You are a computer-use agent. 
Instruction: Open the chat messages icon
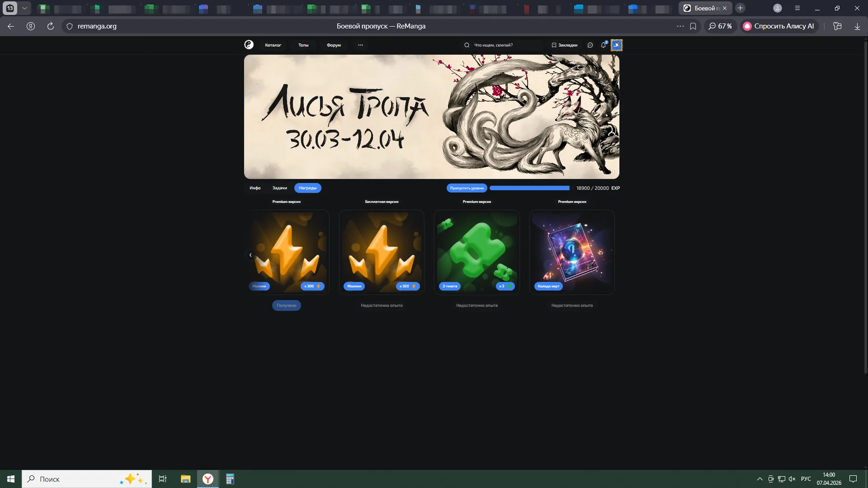tap(590, 45)
